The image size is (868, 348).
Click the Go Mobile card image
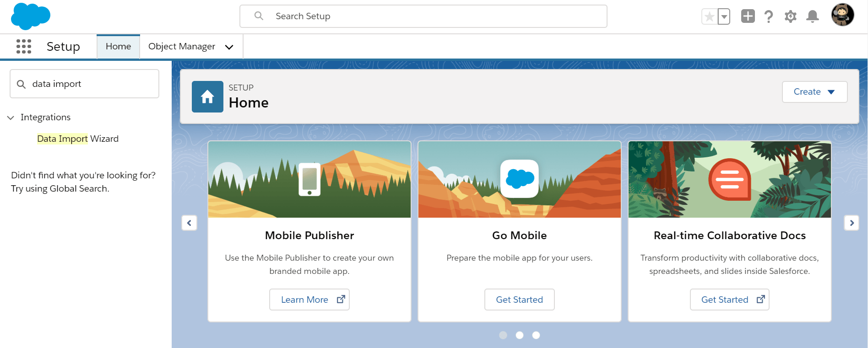[520, 179]
